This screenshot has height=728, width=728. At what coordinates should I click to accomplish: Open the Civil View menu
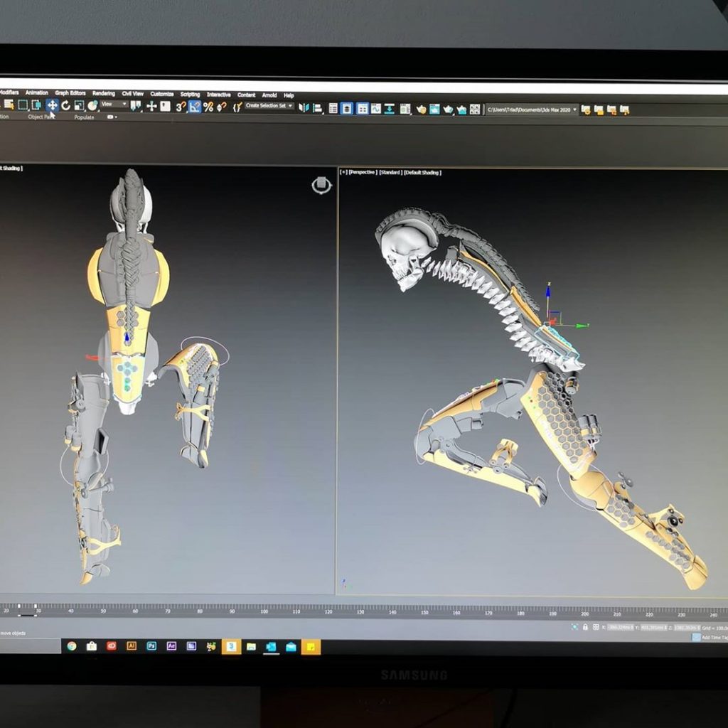[133, 94]
